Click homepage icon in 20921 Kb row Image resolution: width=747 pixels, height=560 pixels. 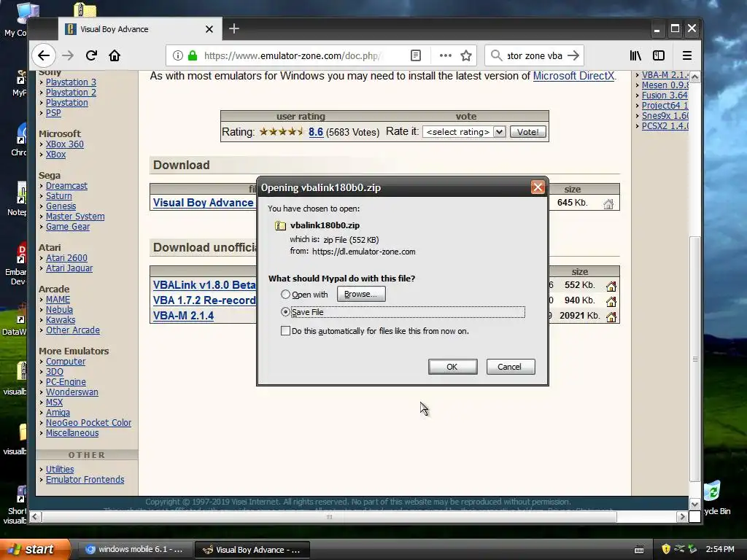[x=611, y=316]
